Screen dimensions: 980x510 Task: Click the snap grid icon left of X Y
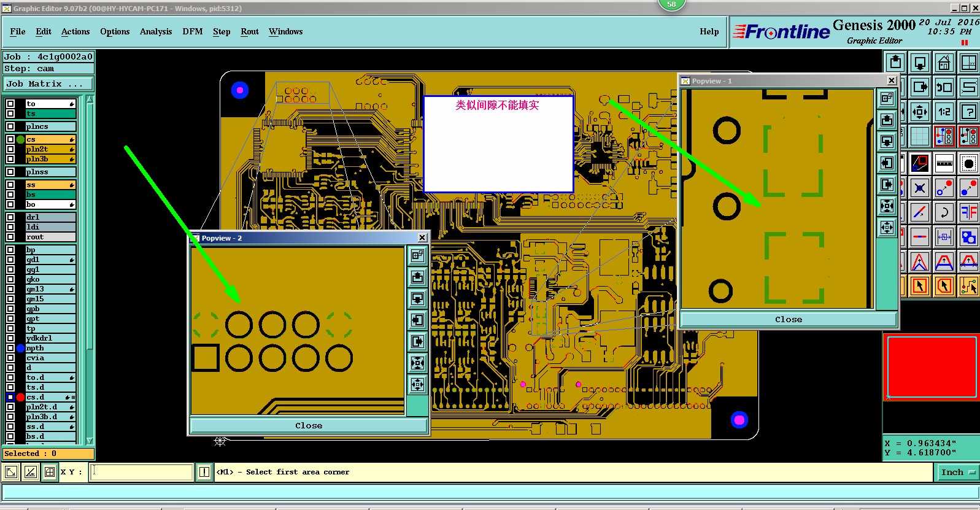[50, 472]
